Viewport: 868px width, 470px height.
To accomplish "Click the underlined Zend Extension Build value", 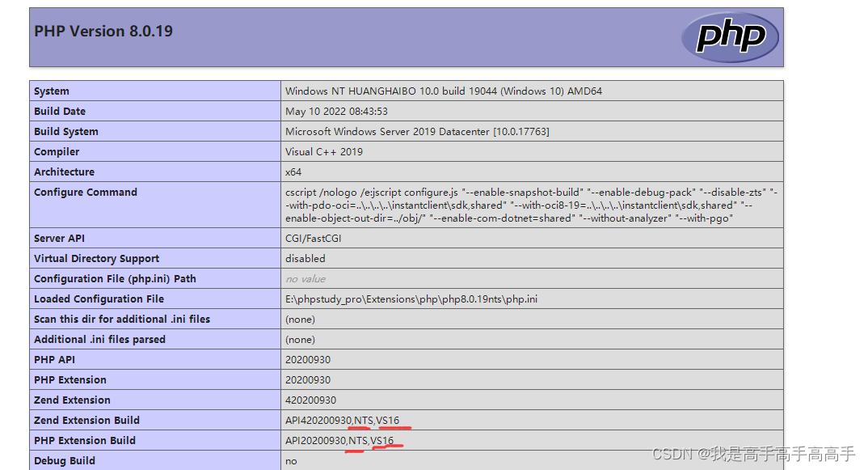I will (x=341, y=420).
